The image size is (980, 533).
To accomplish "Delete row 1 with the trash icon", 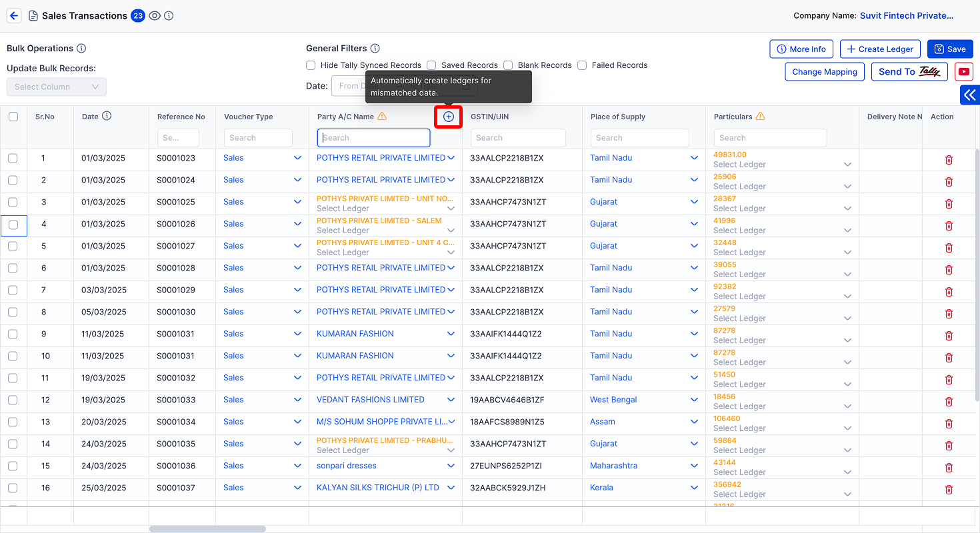I will tap(949, 160).
